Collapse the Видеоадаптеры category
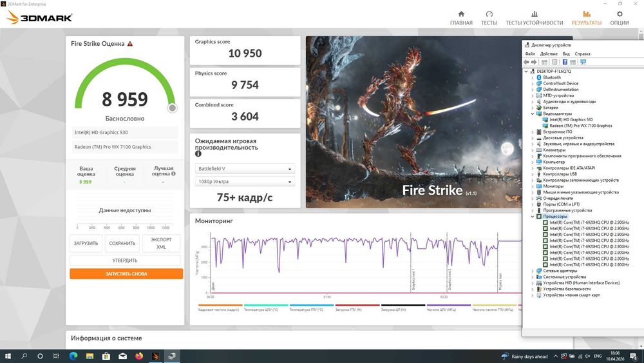 coord(533,113)
